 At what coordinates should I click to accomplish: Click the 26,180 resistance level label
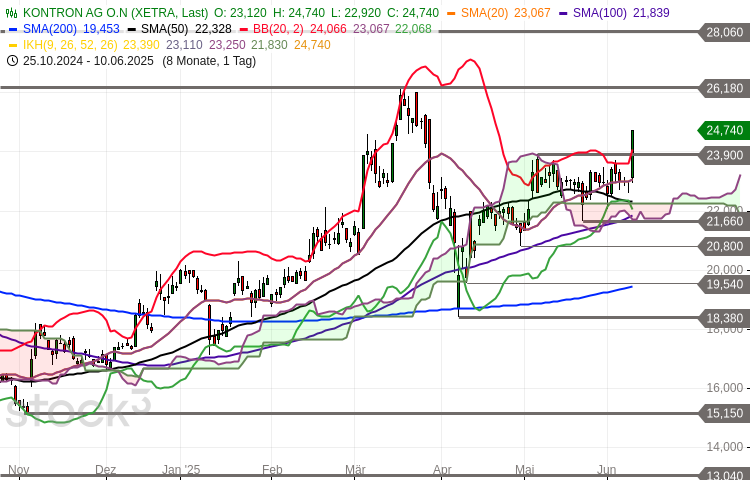tap(724, 88)
